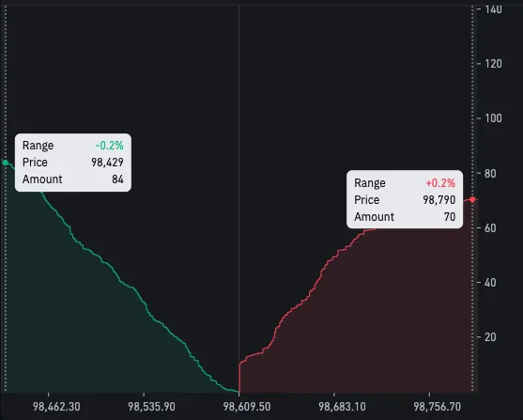Viewport: 523px width, 420px height.
Task: Click the 98,609.50 mid price label
Action: (x=247, y=407)
